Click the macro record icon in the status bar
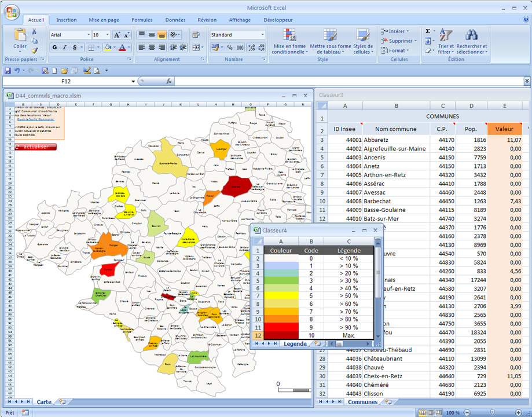This screenshot has width=532, height=417. tap(25, 412)
